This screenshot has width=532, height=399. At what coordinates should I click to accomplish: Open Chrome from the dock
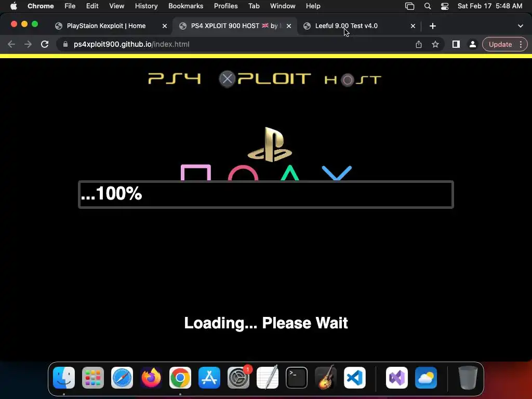click(x=180, y=378)
